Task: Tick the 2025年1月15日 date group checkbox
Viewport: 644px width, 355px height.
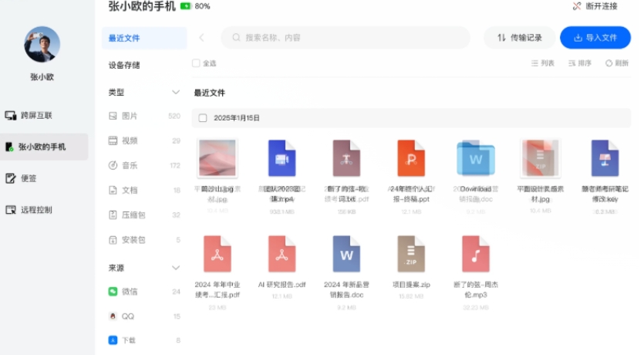Action: [x=203, y=118]
